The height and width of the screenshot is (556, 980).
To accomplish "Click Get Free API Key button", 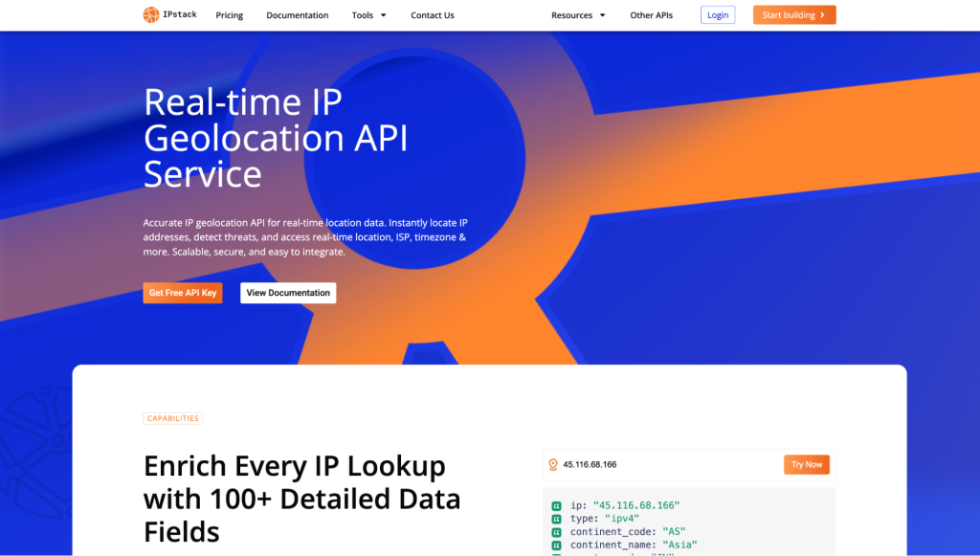I will [183, 293].
